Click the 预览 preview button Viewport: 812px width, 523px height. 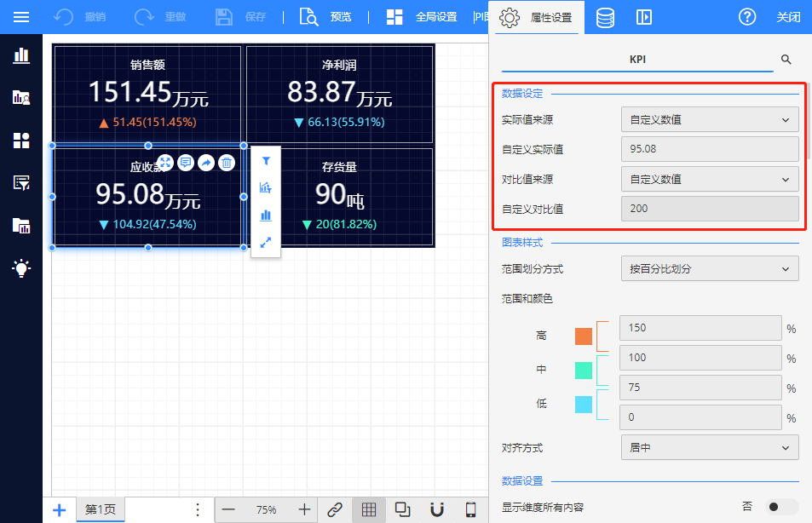coord(326,17)
